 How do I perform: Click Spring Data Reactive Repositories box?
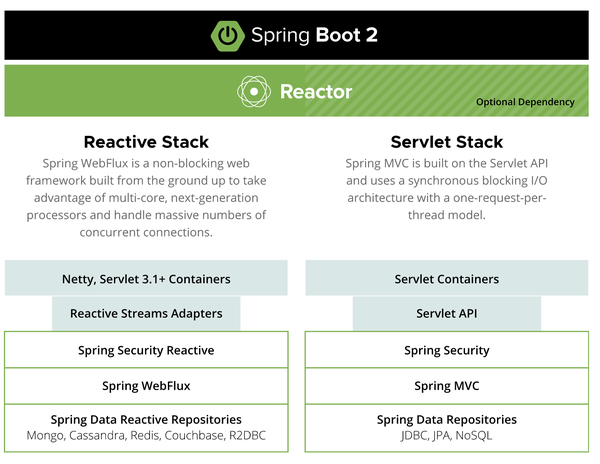[146, 419]
